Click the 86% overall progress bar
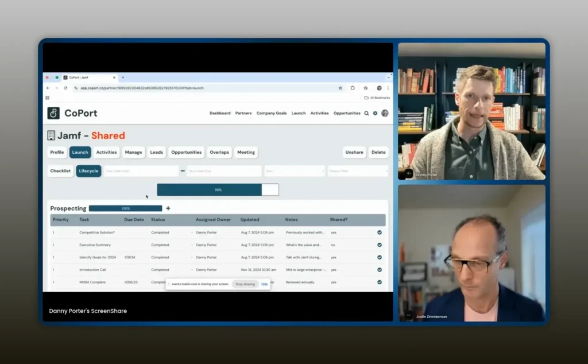 pos(218,190)
